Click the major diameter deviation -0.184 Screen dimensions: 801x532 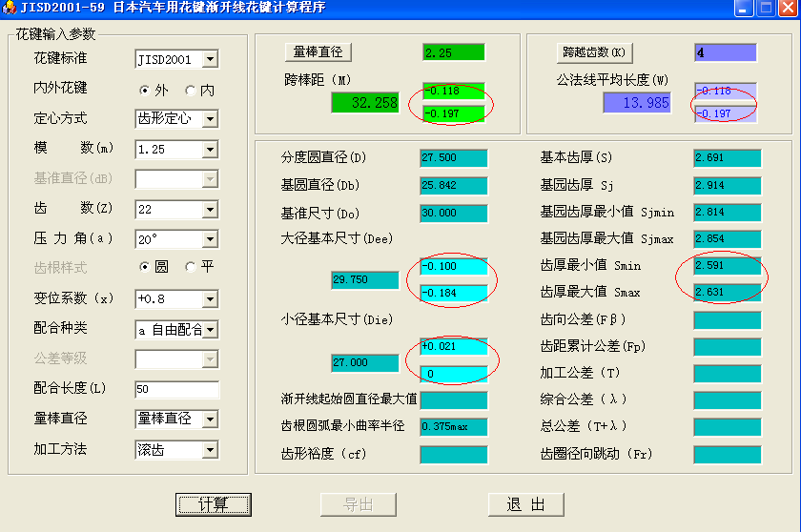(454, 293)
